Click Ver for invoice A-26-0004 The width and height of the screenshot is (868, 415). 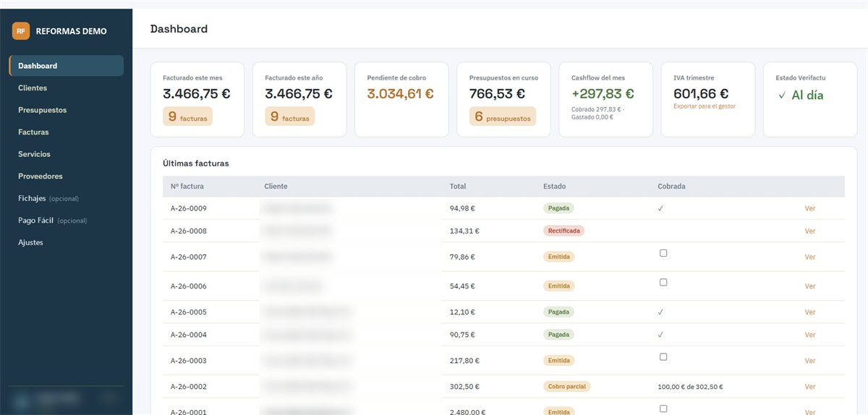click(810, 335)
